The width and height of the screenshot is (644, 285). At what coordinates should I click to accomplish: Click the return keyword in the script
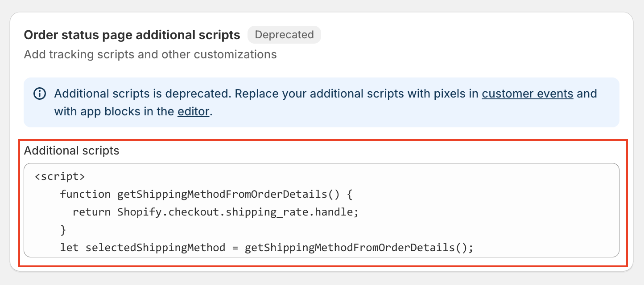click(x=91, y=212)
